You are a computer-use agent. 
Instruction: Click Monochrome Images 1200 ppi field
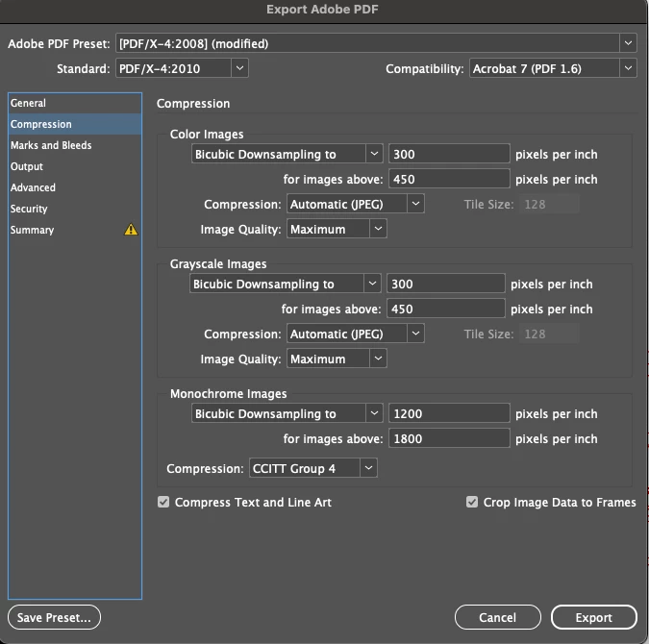(449, 413)
